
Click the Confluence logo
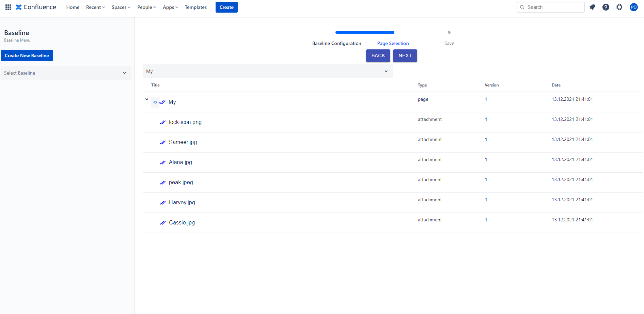[36, 7]
